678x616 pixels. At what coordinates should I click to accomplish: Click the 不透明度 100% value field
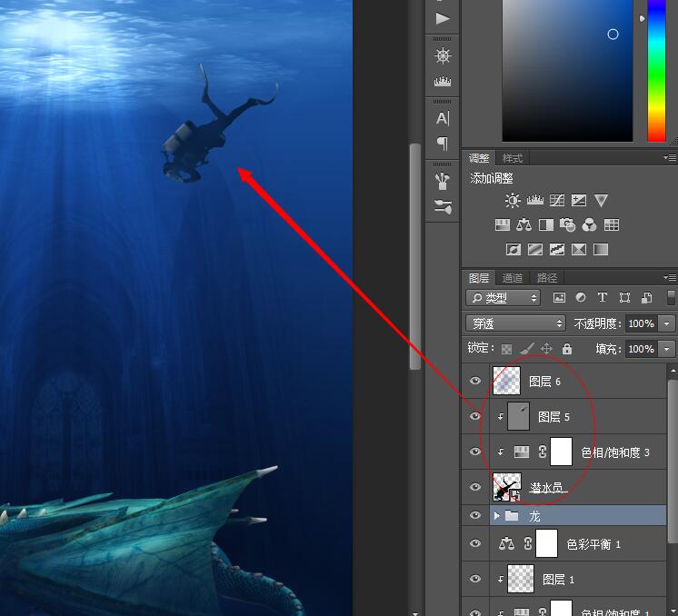pyautogui.click(x=642, y=323)
